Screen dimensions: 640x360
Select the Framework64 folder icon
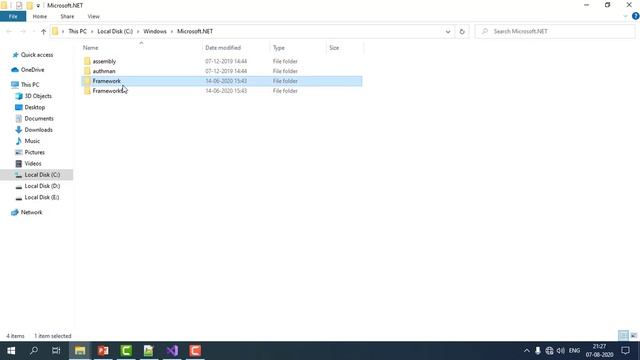point(87,91)
